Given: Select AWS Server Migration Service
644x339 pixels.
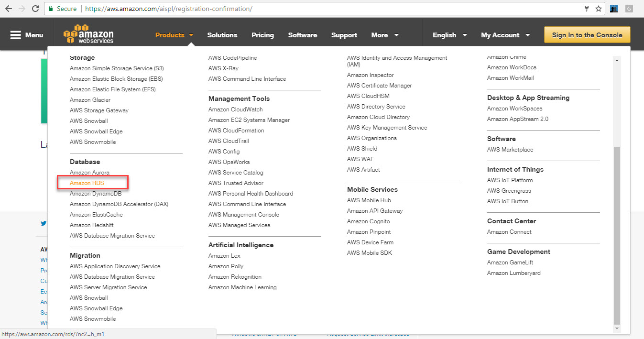Looking at the screenshot, I should pos(109,287).
